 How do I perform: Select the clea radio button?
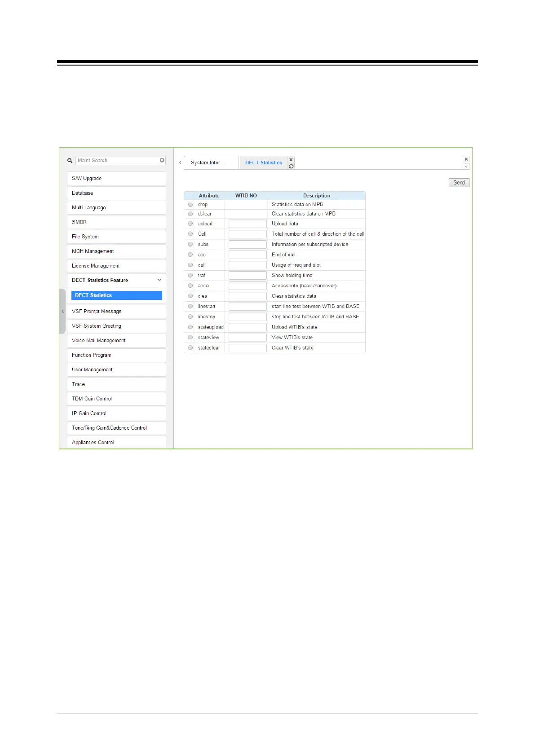point(190,296)
